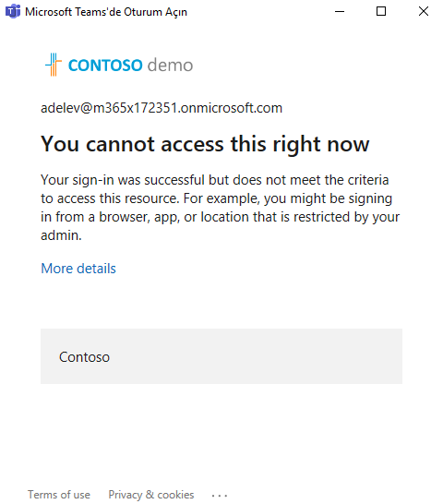Open the three-dots more options footer menu
This screenshot has height=504, width=443.
tap(220, 496)
